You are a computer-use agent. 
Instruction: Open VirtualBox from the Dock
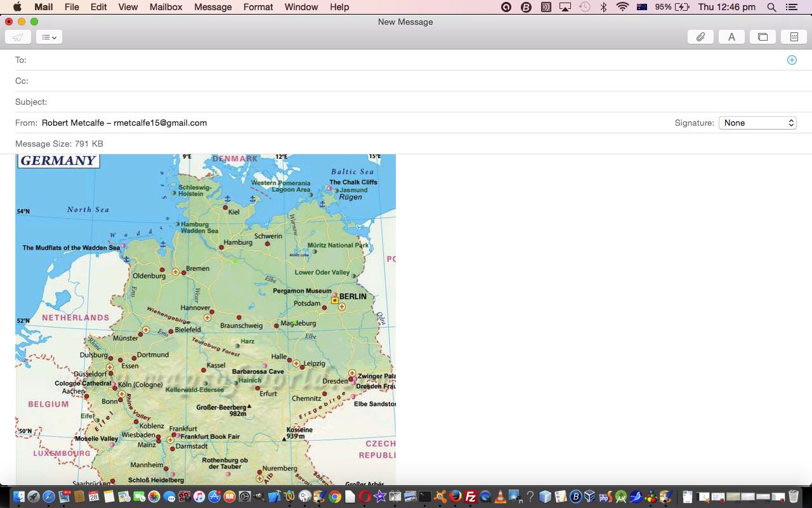591,497
